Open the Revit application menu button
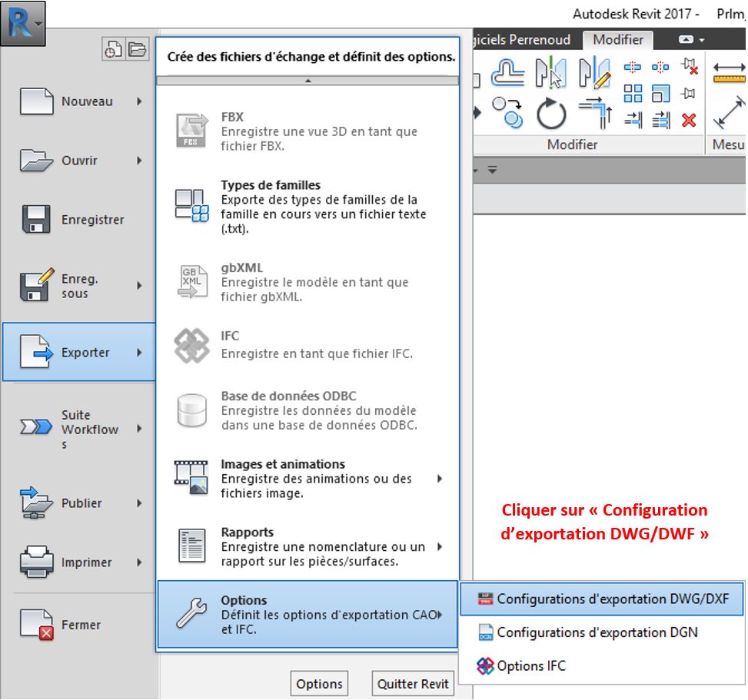 [x=22, y=23]
